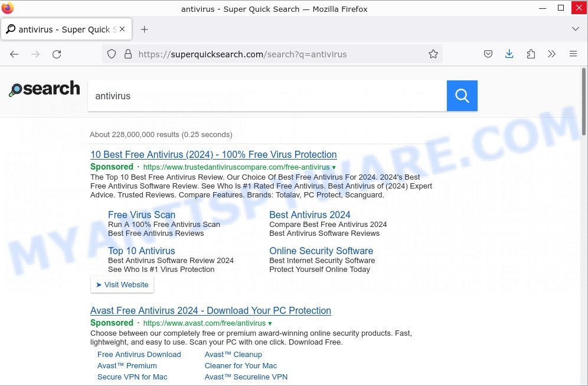The height and width of the screenshot is (386, 588).
Task: Close the antivirus search tab
Action: point(122,30)
